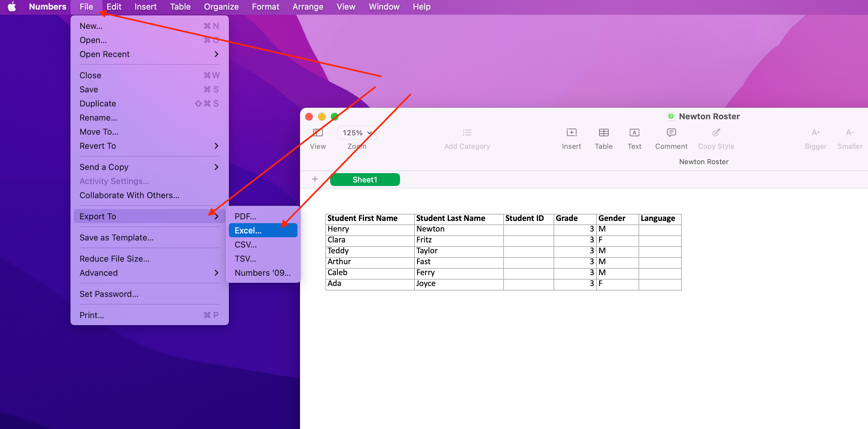868x429 pixels.
Task: Choose Save as Template...
Action: pos(149,238)
